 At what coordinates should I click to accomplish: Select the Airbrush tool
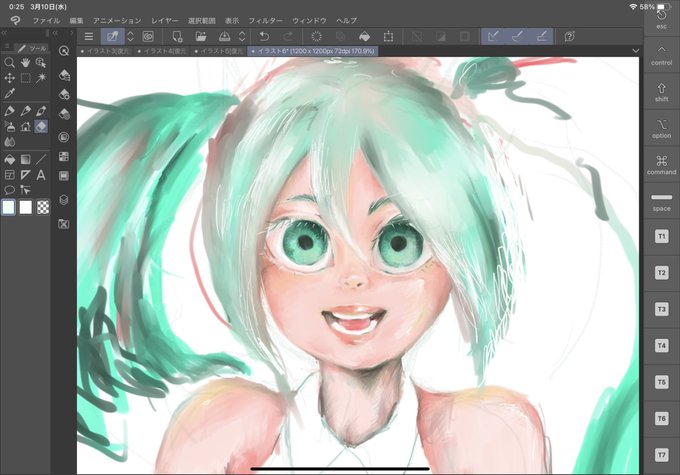(x=10, y=126)
